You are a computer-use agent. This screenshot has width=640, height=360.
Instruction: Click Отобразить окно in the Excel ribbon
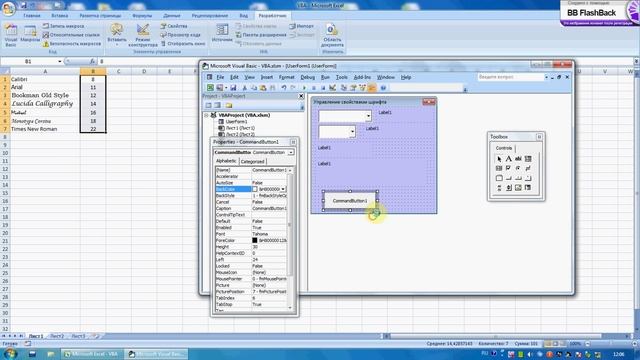pos(182,44)
